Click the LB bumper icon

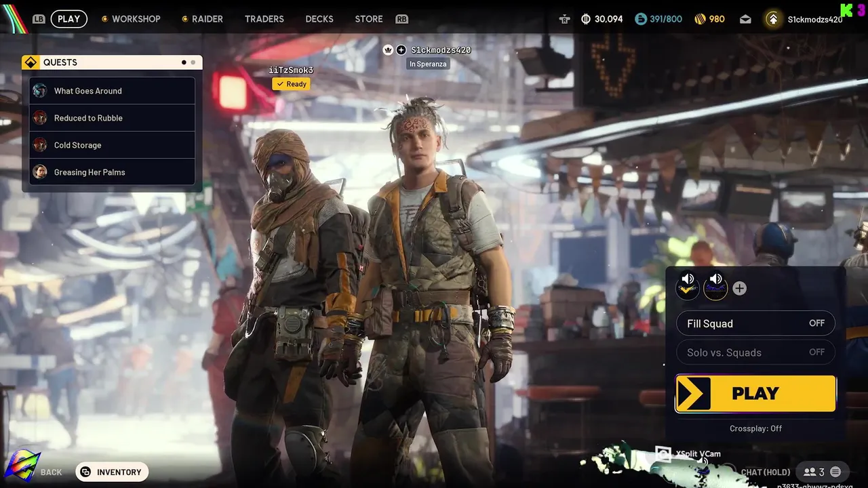pyautogui.click(x=39, y=19)
